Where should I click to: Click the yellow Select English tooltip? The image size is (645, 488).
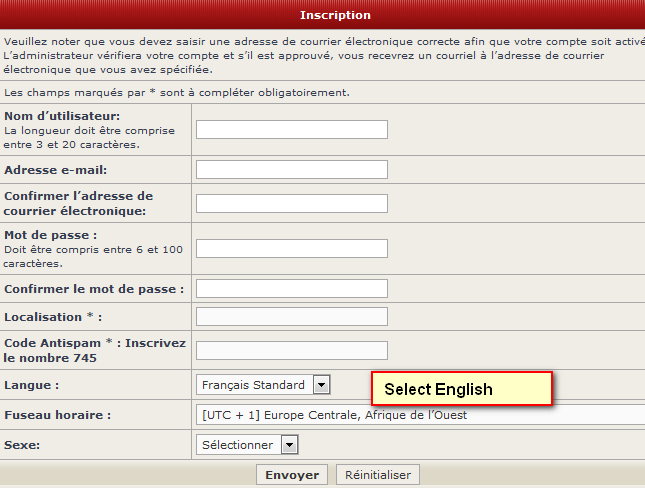[x=461, y=388]
